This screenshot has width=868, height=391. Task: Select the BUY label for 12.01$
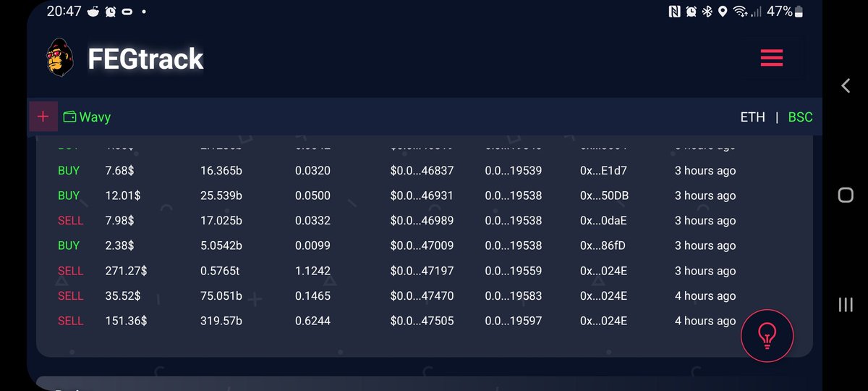pyautogui.click(x=69, y=195)
